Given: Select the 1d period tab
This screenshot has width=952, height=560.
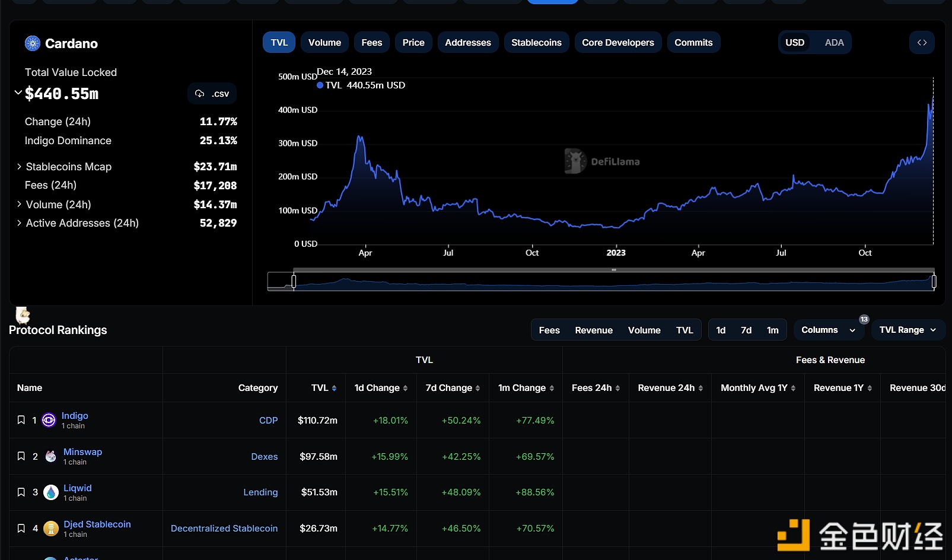Looking at the screenshot, I should click(x=721, y=330).
